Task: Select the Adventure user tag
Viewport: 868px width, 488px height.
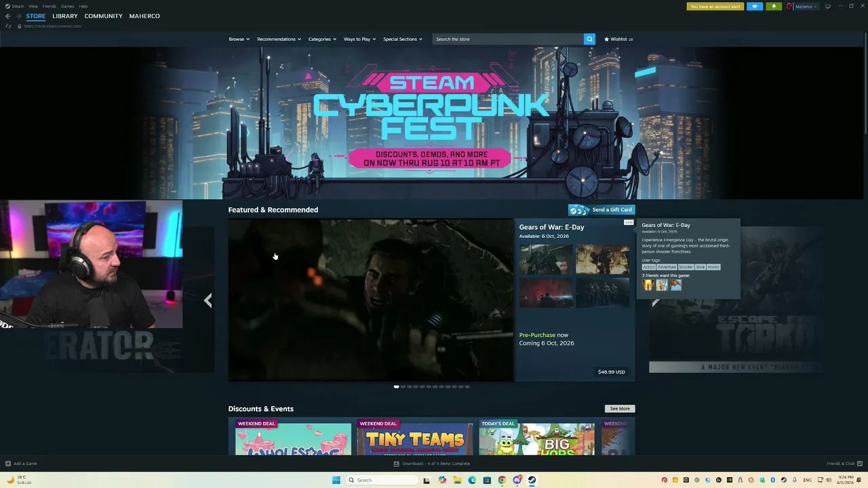Action: click(667, 267)
